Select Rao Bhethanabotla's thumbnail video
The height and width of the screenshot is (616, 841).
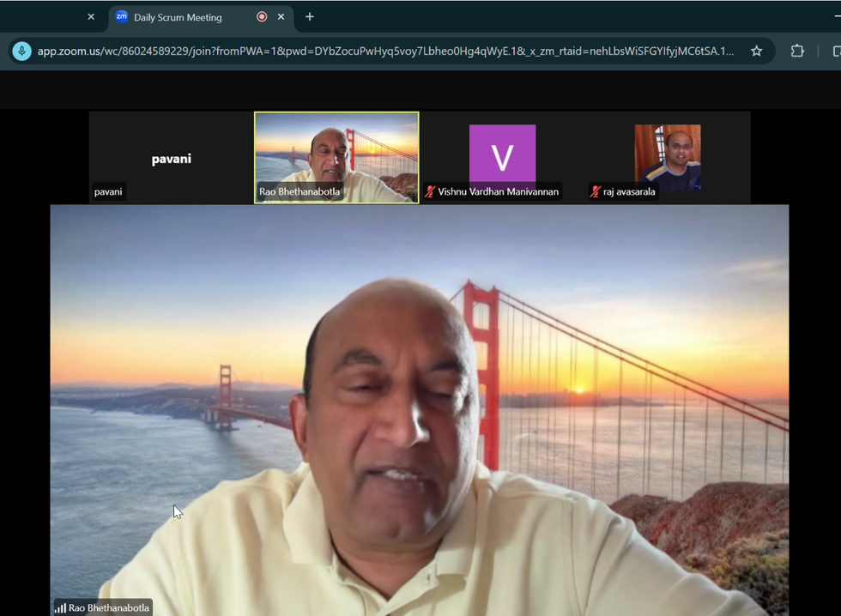(x=336, y=158)
